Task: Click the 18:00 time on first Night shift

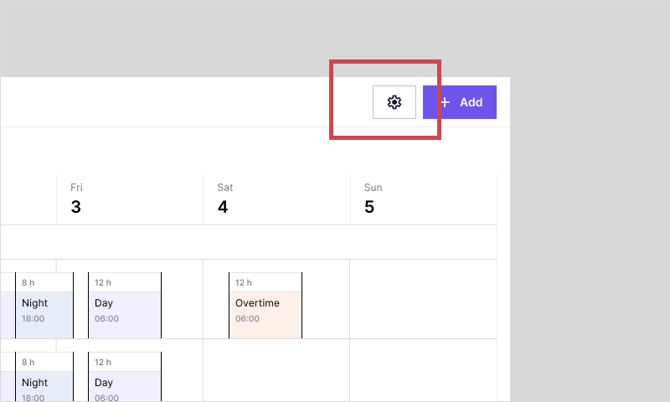Action: 34,319
